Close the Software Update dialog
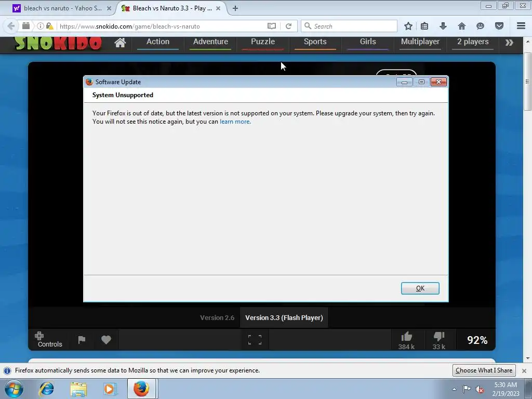 [438, 82]
